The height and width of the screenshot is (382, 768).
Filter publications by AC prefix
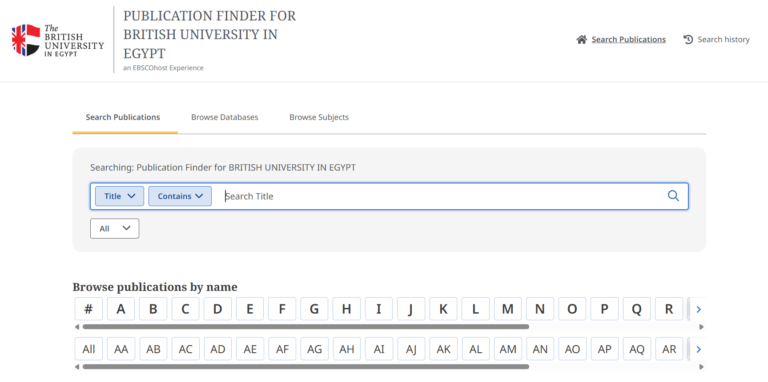coord(185,349)
